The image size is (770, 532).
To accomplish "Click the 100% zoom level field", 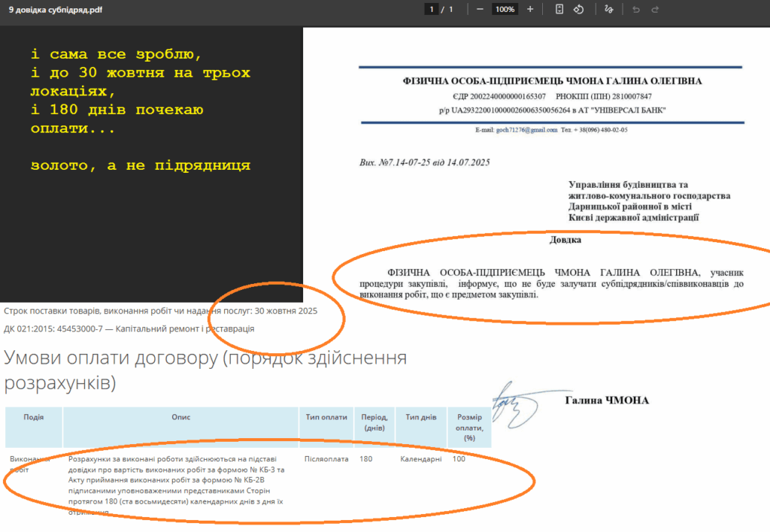I will tap(504, 9).
